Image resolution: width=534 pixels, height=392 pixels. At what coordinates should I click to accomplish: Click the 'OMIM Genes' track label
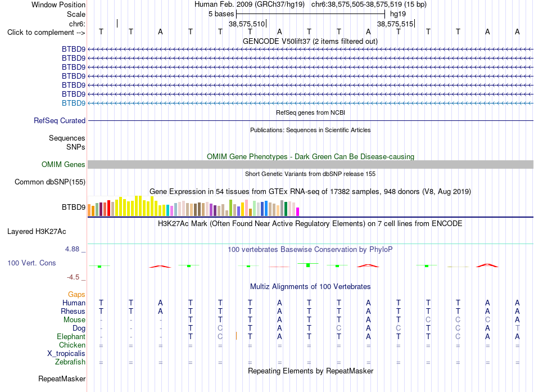coord(64,165)
